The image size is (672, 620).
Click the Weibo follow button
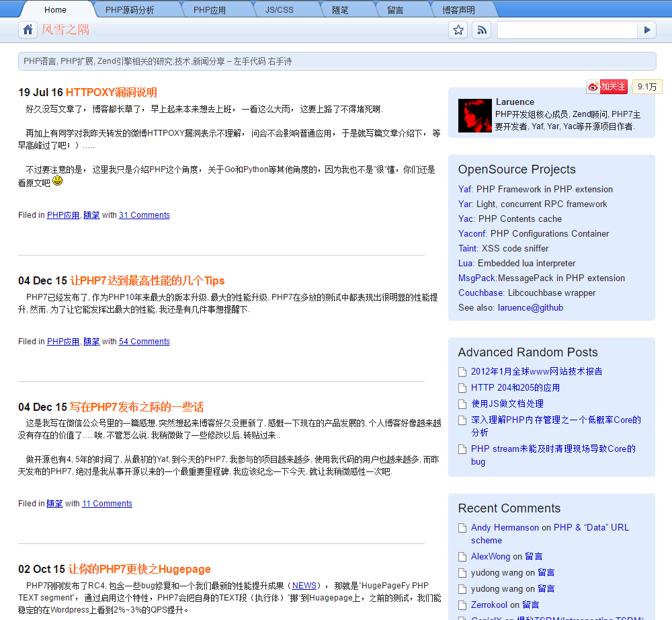(x=607, y=87)
